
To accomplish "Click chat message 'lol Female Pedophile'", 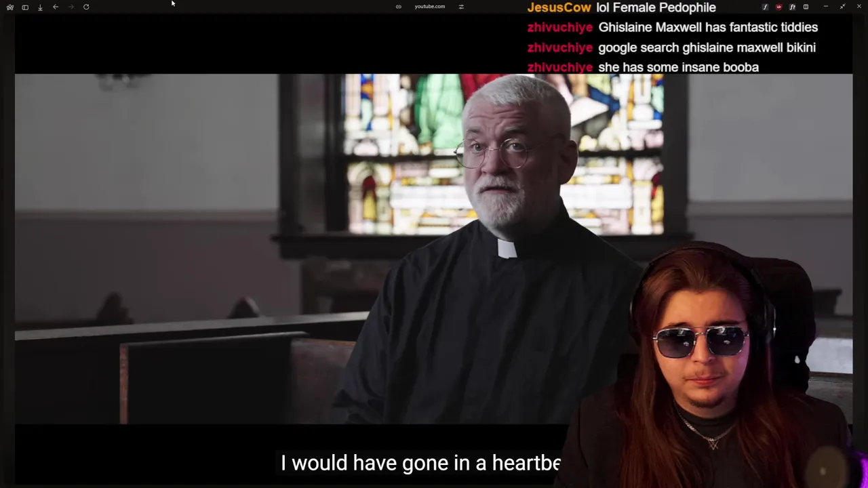I will click(656, 7).
